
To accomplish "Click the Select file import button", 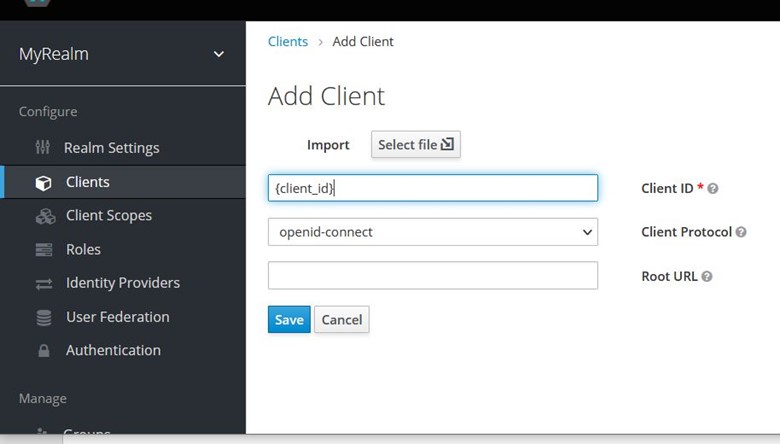I will click(416, 144).
